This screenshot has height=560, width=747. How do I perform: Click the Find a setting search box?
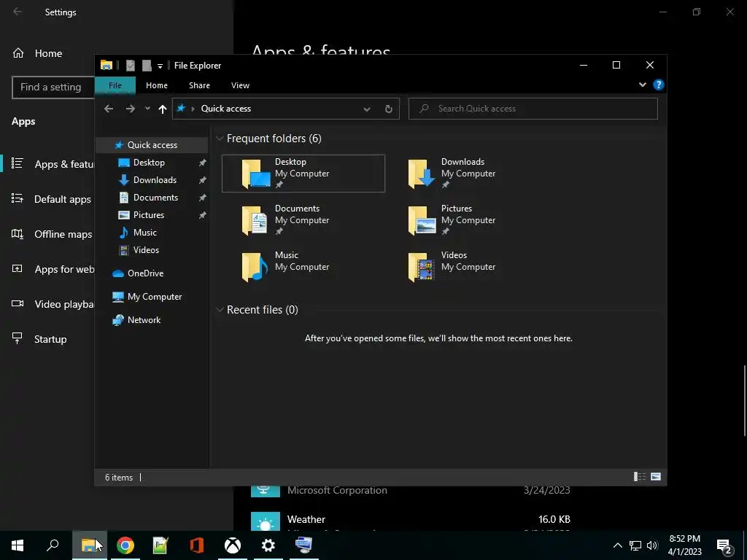coord(53,87)
